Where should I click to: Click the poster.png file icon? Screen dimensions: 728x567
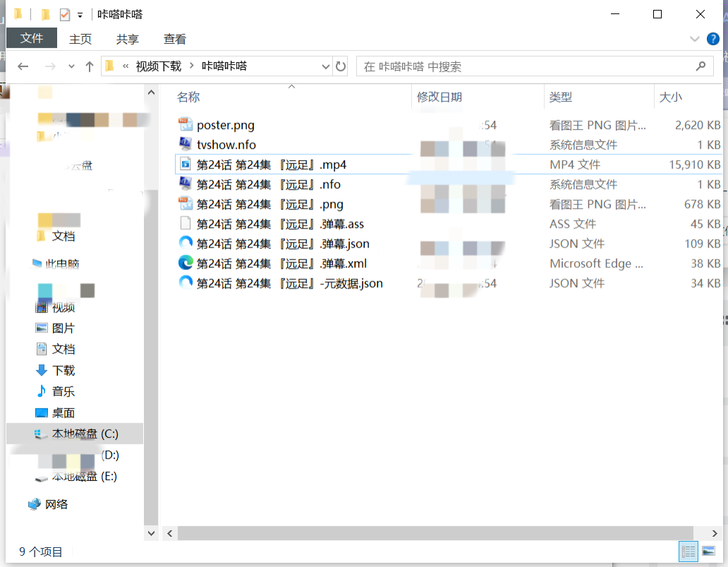(186, 125)
